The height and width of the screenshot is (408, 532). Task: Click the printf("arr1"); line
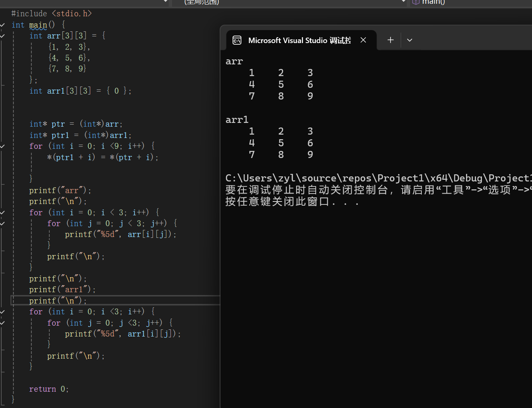coord(62,290)
